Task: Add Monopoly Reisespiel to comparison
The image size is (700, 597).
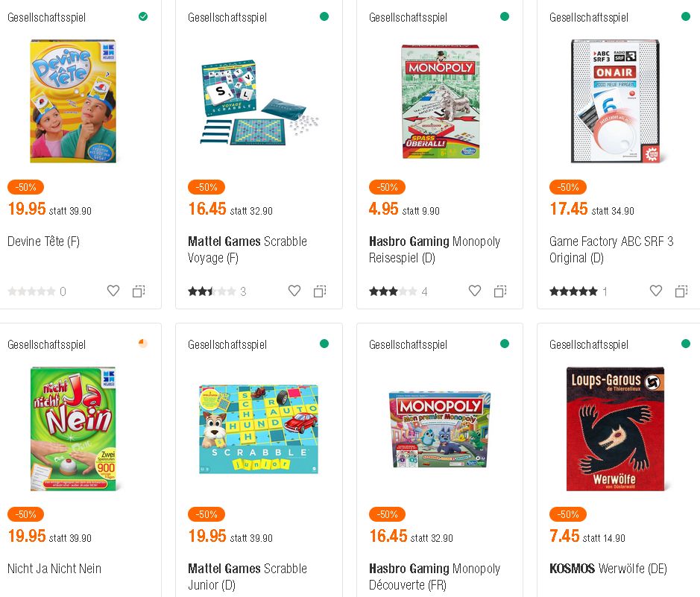Action: 500,291
